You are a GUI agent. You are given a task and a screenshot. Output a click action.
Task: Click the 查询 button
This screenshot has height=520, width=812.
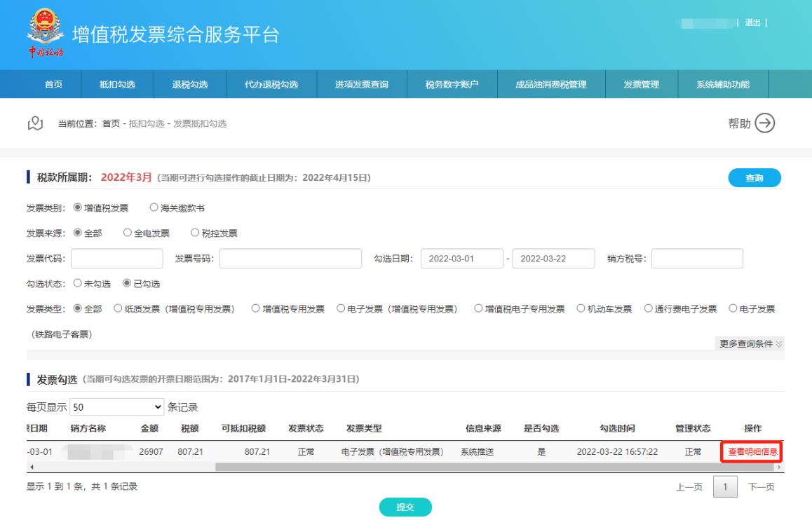(755, 178)
